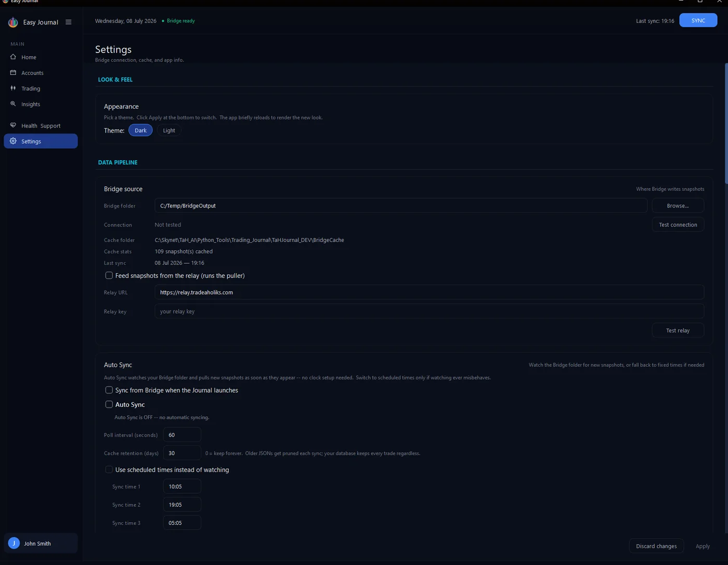Image resolution: width=728 pixels, height=565 pixels.
Task: Click the blue SYNC button
Action: click(x=698, y=20)
